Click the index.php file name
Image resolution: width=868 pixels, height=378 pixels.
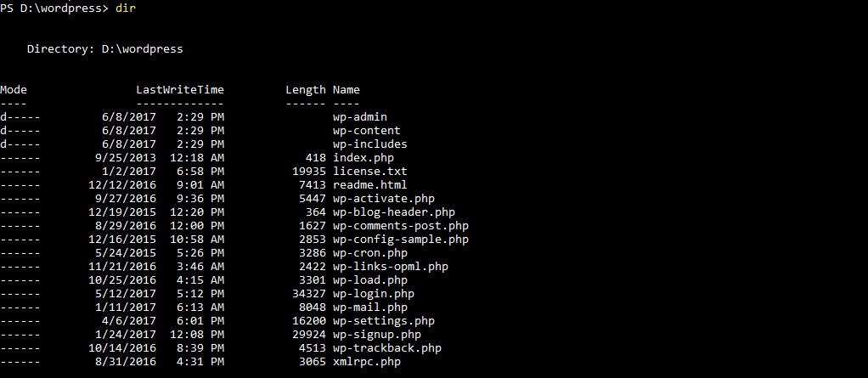[364, 157]
